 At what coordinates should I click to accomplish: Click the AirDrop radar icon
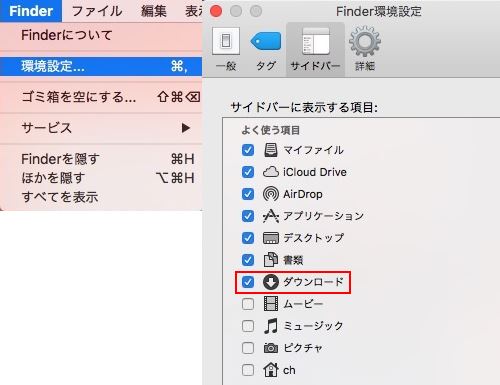[x=271, y=194]
